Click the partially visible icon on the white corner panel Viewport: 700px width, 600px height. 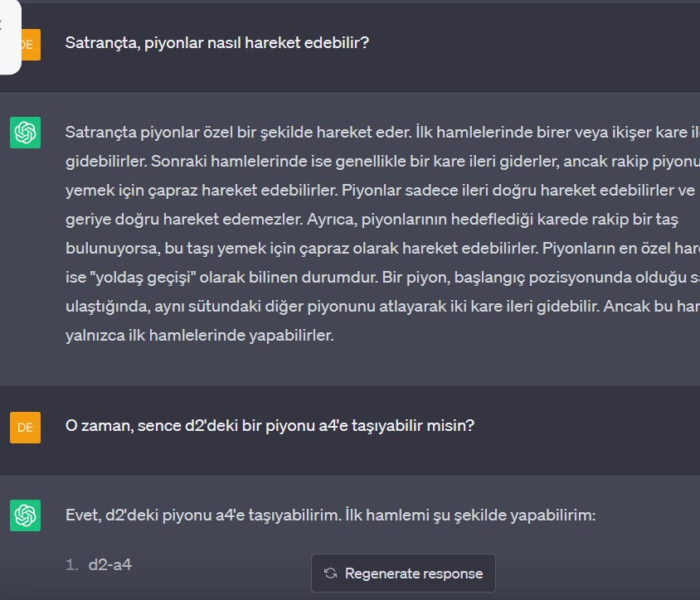tap(2, 25)
